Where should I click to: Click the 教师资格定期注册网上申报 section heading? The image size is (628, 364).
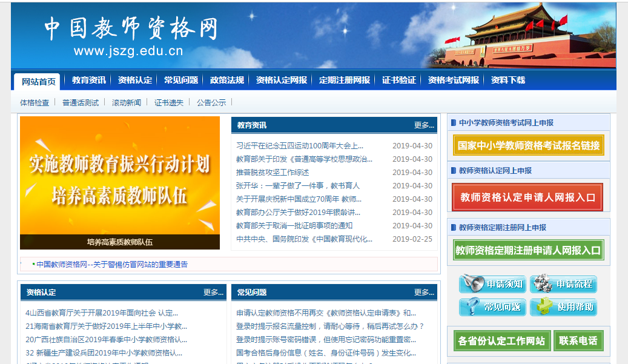click(x=503, y=228)
